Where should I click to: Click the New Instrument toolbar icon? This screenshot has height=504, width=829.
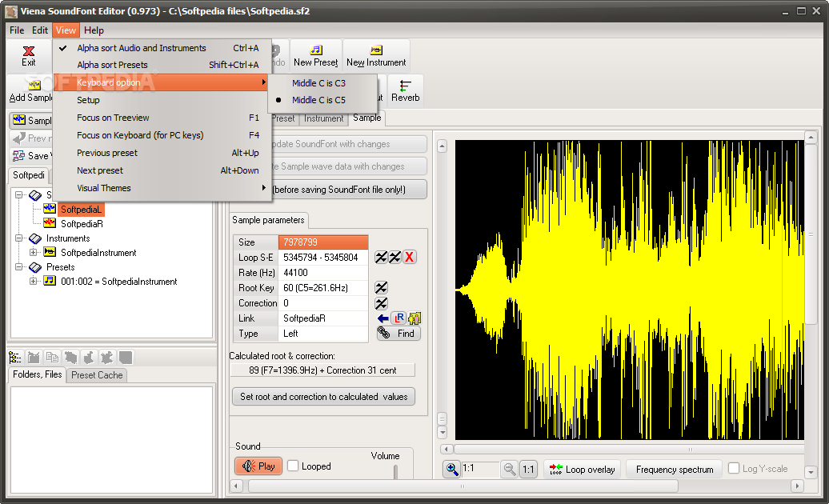click(376, 50)
